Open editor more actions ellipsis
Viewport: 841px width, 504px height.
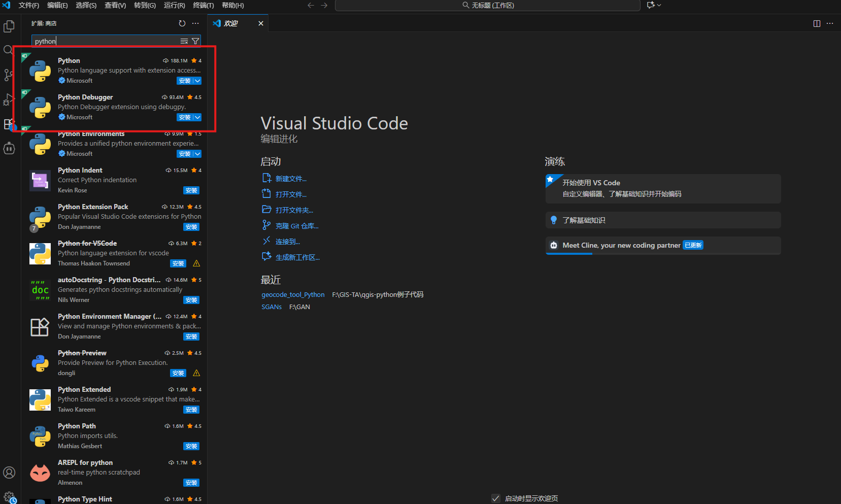coord(830,23)
